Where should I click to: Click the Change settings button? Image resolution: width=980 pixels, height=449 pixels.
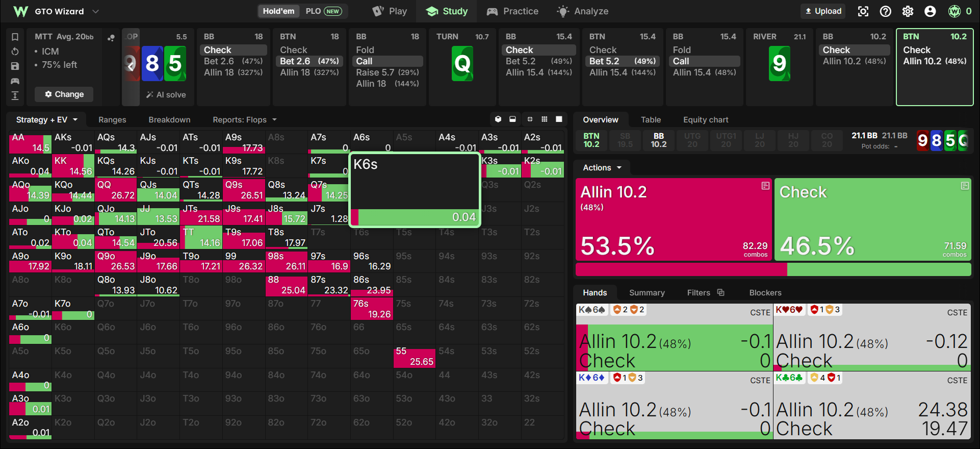pos(64,94)
